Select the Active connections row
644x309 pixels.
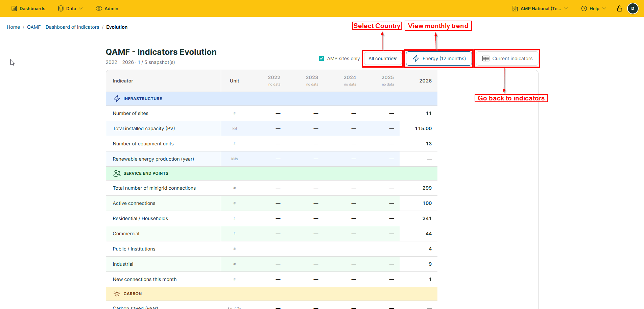tap(271, 203)
